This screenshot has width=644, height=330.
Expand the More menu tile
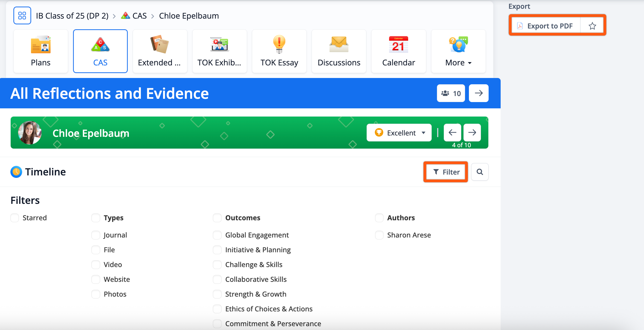point(458,51)
